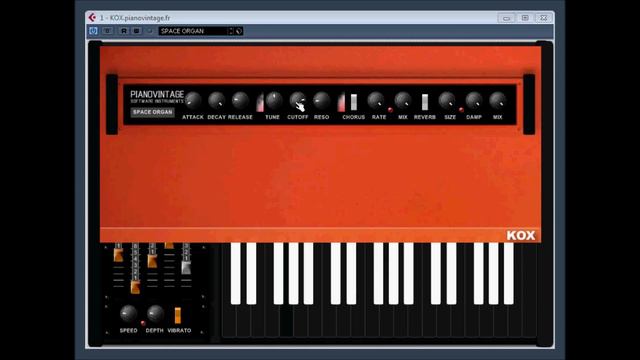Click the CUTOFF knob
Screen dimensions: 640x360
(298, 100)
